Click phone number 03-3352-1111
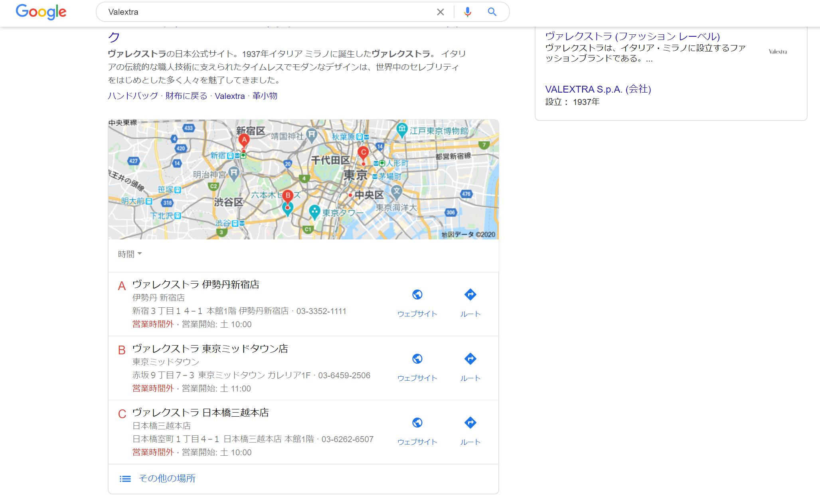This screenshot has height=504, width=820. coord(321,311)
